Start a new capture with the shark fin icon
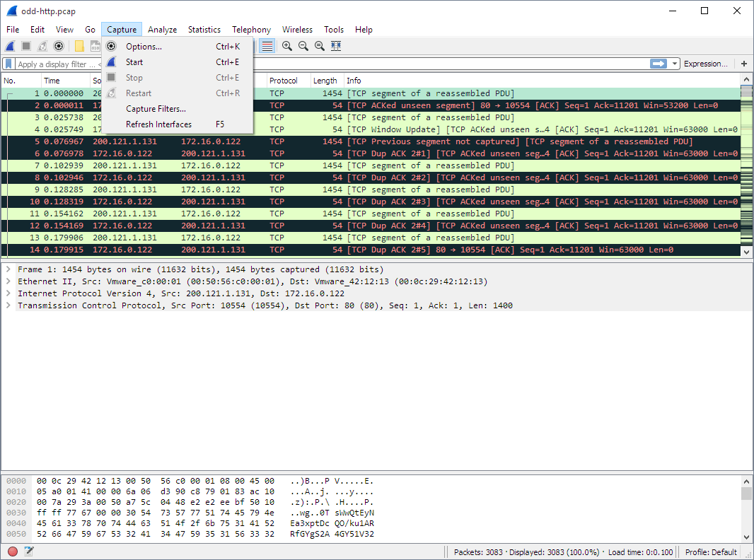Viewport: 754px width, 560px height. 9,46
